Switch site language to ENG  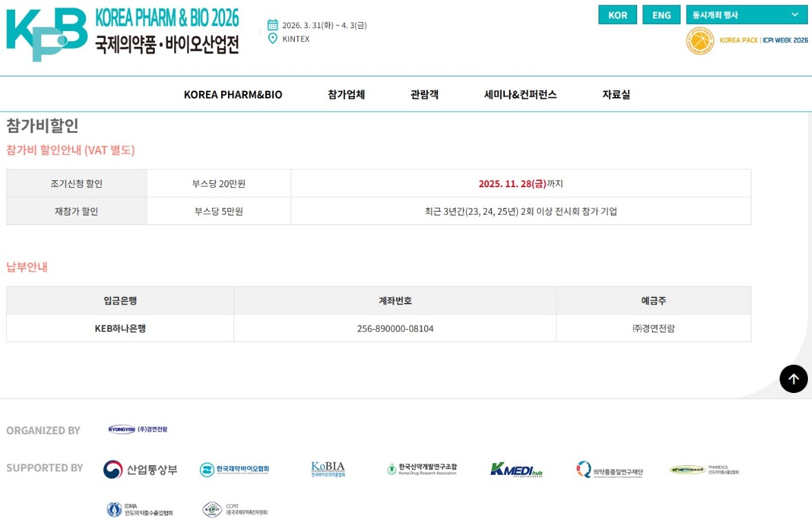pyautogui.click(x=661, y=15)
